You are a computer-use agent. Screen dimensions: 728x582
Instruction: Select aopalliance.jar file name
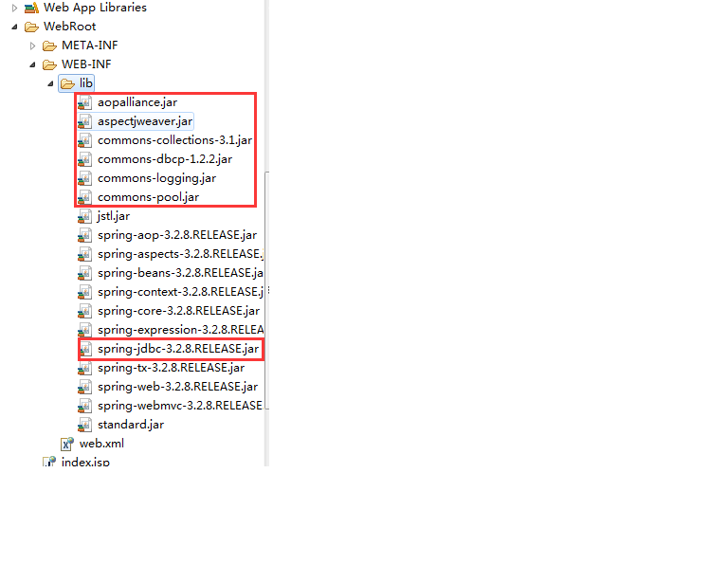(x=137, y=102)
